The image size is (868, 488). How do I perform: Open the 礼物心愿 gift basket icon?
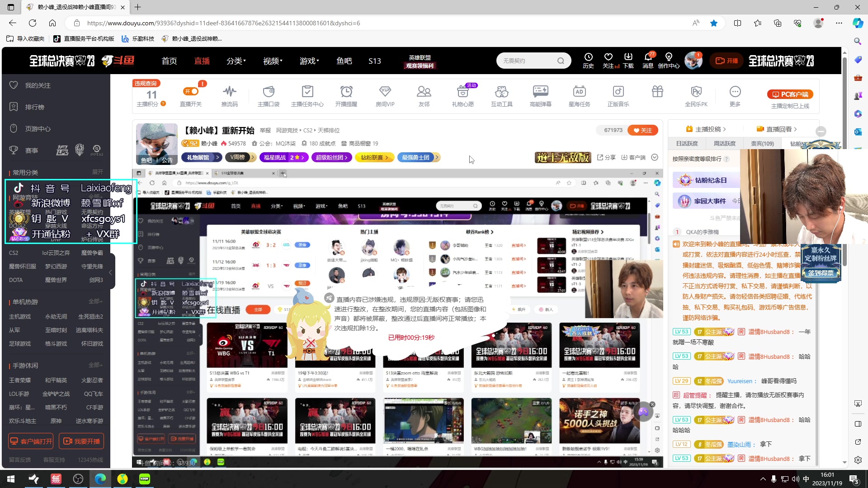463,92
